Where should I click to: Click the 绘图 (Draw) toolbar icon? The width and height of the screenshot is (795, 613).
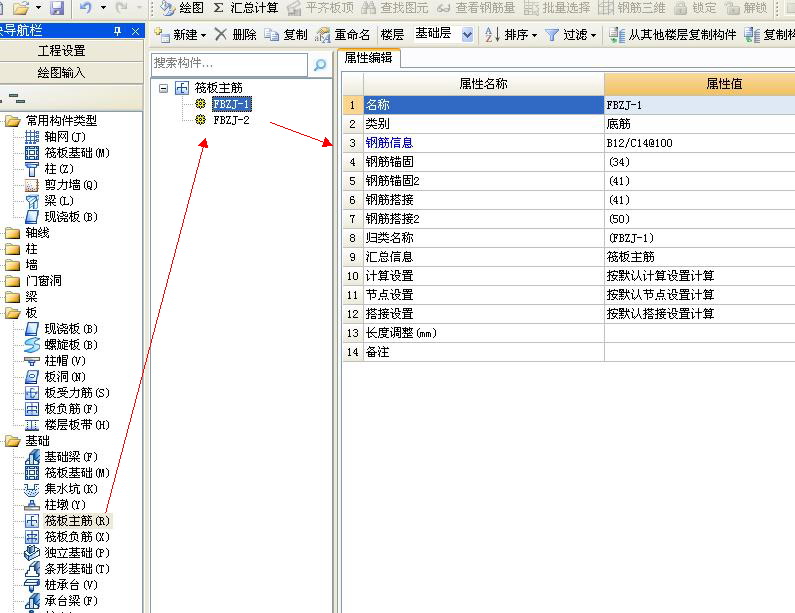(x=182, y=8)
